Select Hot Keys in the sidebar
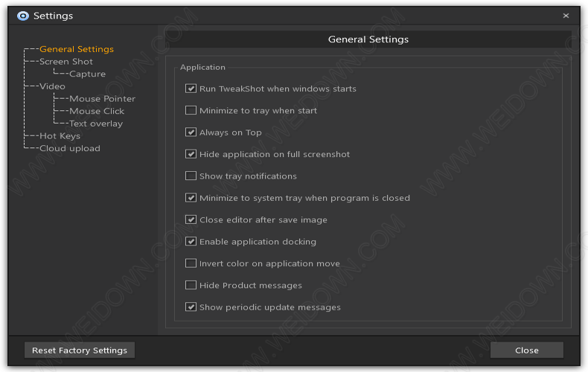 click(x=60, y=135)
